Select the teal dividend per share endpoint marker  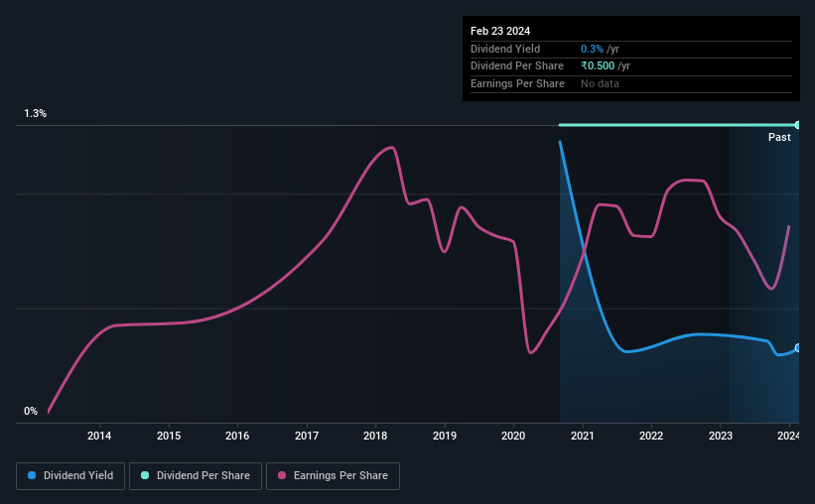798,125
